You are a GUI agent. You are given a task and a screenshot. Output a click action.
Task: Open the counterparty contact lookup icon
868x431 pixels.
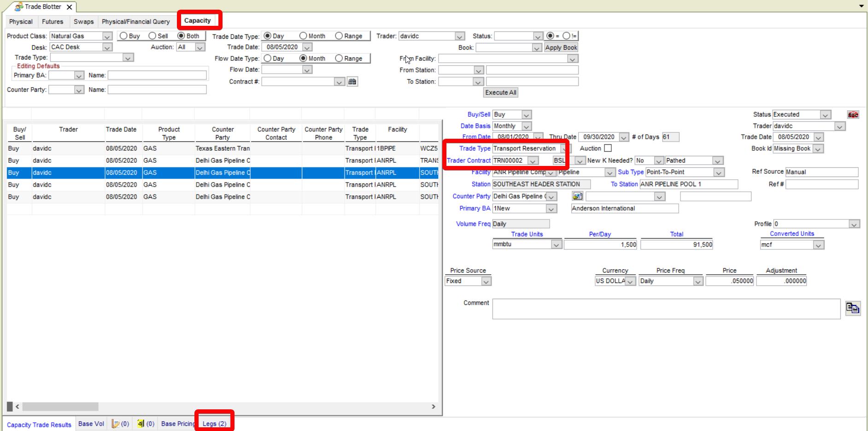coord(577,196)
